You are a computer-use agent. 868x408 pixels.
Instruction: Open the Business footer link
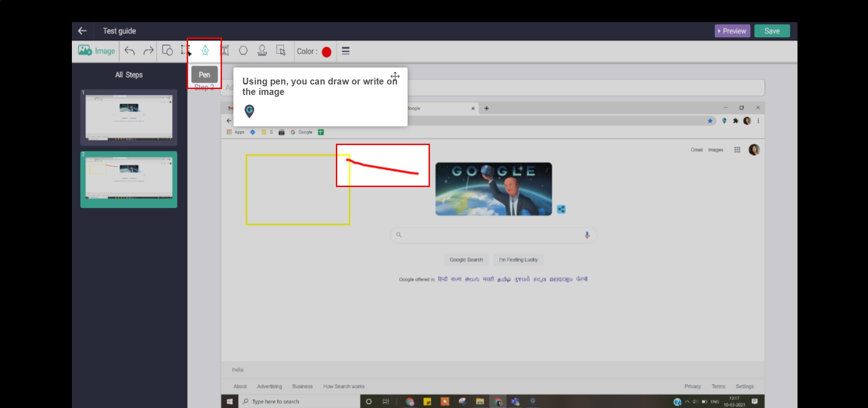[x=302, y=387]
